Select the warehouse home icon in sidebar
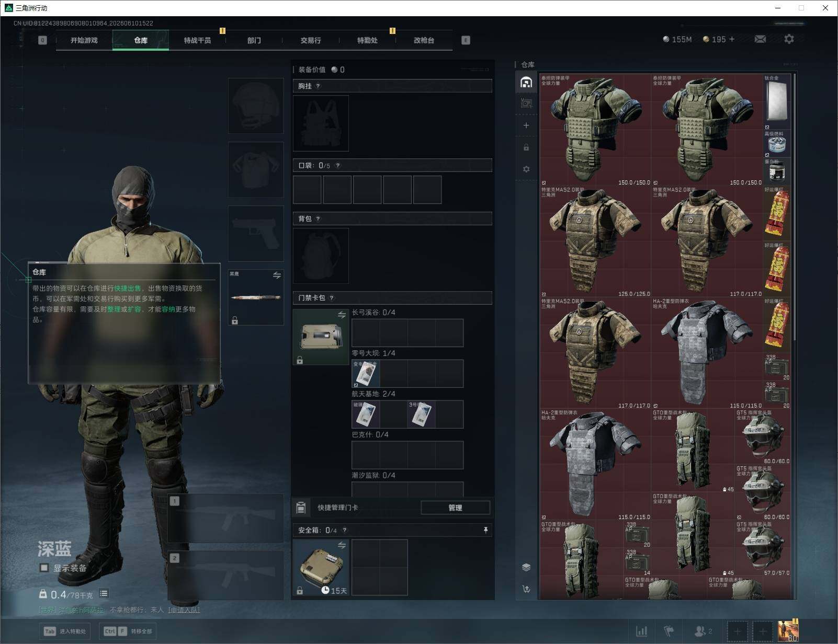 (526, 82)
